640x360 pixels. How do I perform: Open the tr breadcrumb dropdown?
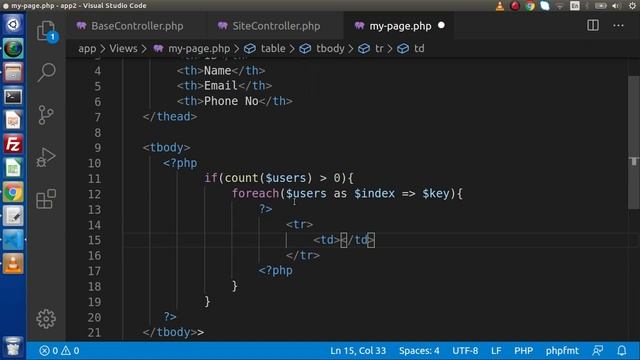point(379,49)
